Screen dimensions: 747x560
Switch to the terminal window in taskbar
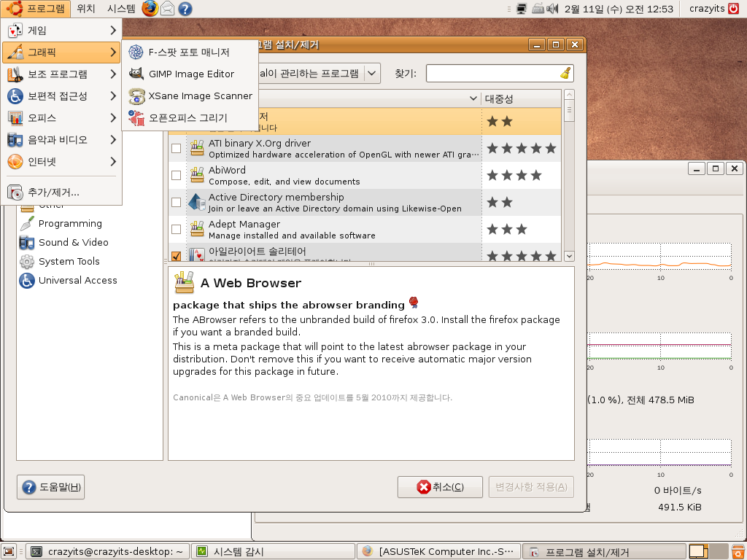108,551
